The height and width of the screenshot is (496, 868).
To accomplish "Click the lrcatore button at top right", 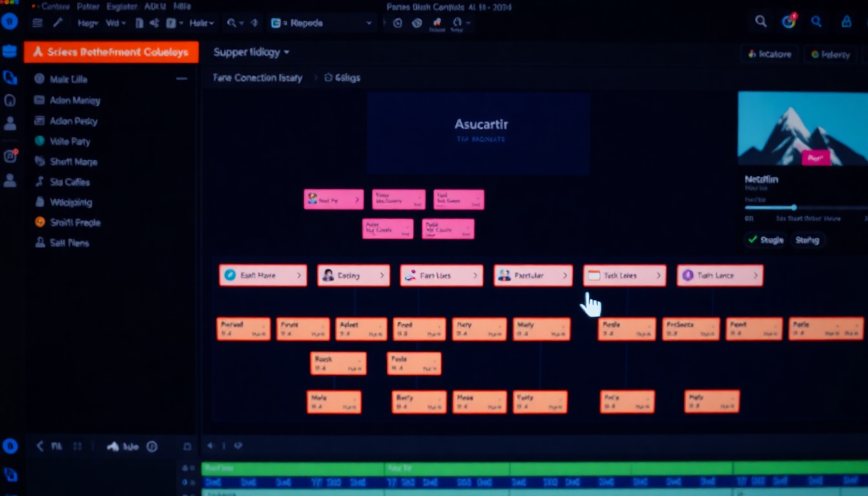I will pyautogui.click(x=769, y=54).
